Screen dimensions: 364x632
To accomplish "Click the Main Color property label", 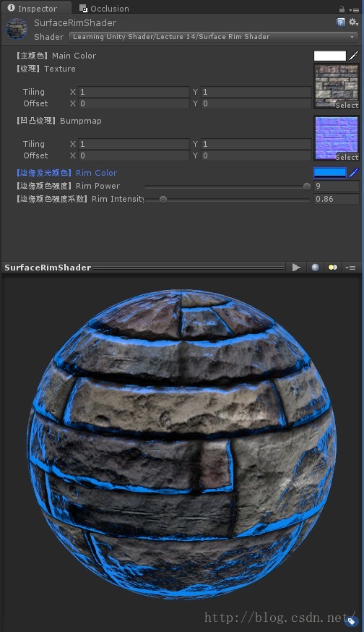I will click(56, 56).
